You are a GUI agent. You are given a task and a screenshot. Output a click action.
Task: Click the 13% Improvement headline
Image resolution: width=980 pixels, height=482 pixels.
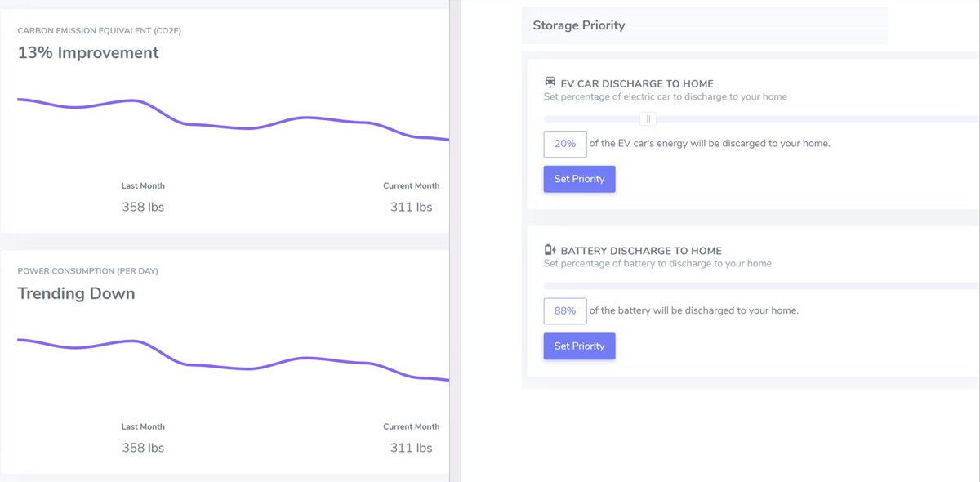coord(88,53)
